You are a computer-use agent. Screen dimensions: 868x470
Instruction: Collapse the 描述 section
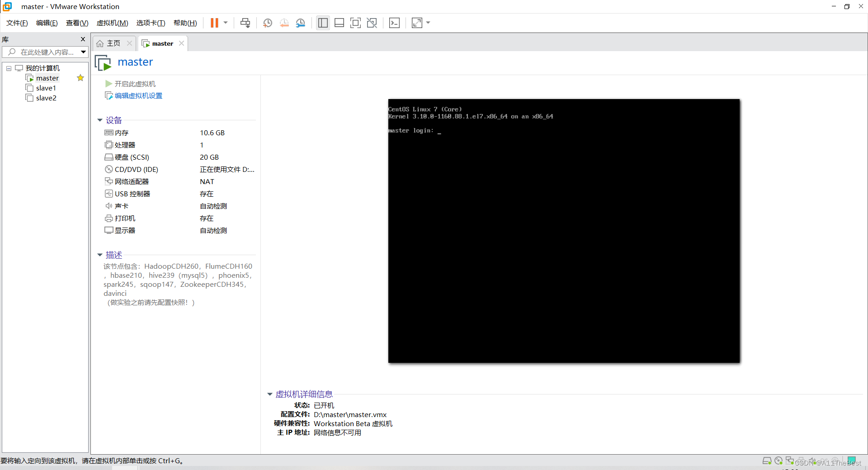100,255
